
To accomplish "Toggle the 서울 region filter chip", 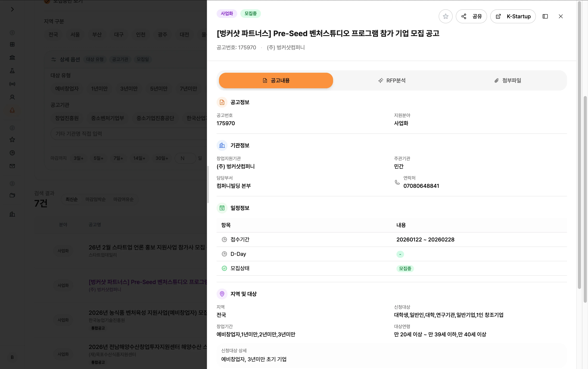I will coord(75,35).
